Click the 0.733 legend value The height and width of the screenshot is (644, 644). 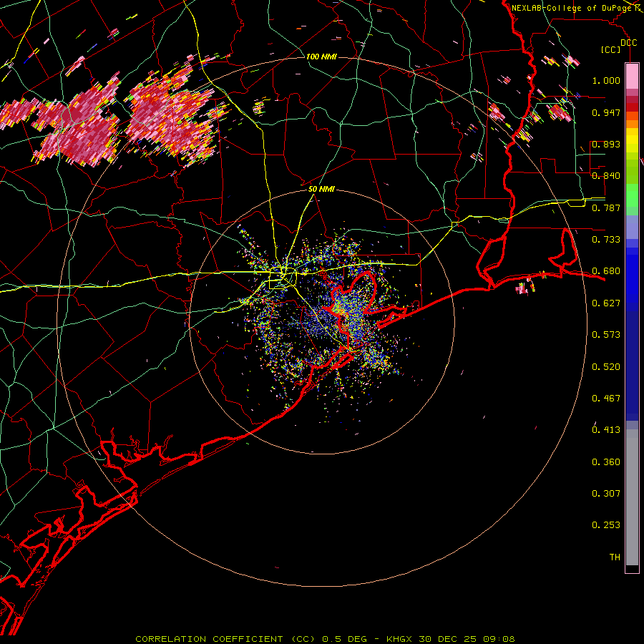(606, 240)
